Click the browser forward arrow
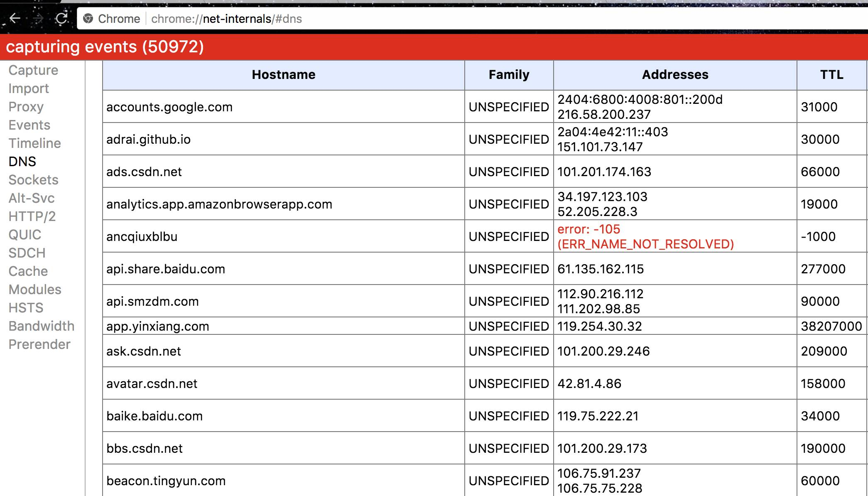Screen dimensions: 868x496 pos(38,19)
